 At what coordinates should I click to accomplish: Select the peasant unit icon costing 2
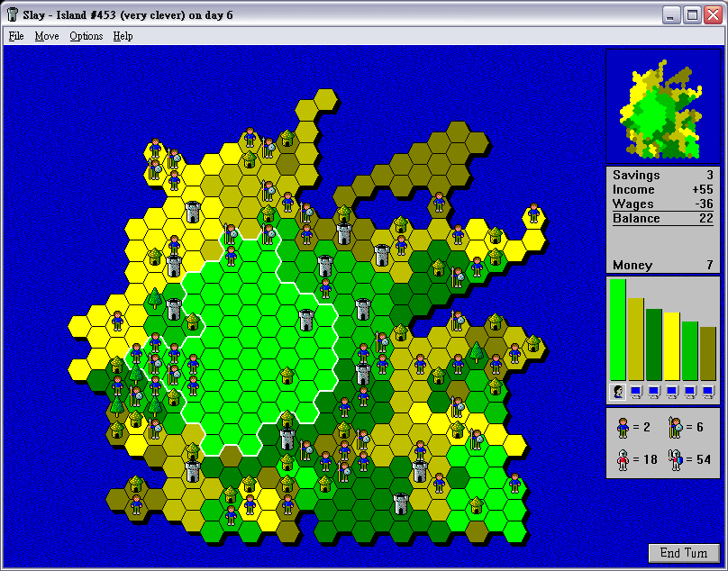click(x=623, y=428)
